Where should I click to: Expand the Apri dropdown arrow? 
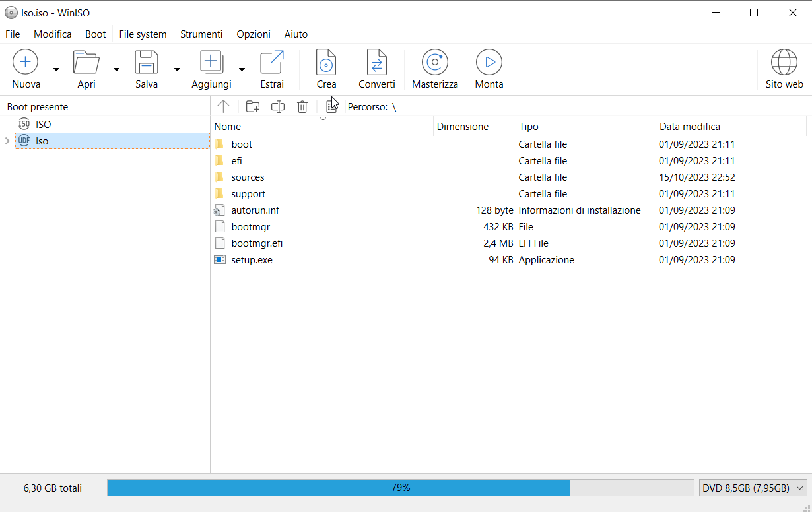click(116, 69)
